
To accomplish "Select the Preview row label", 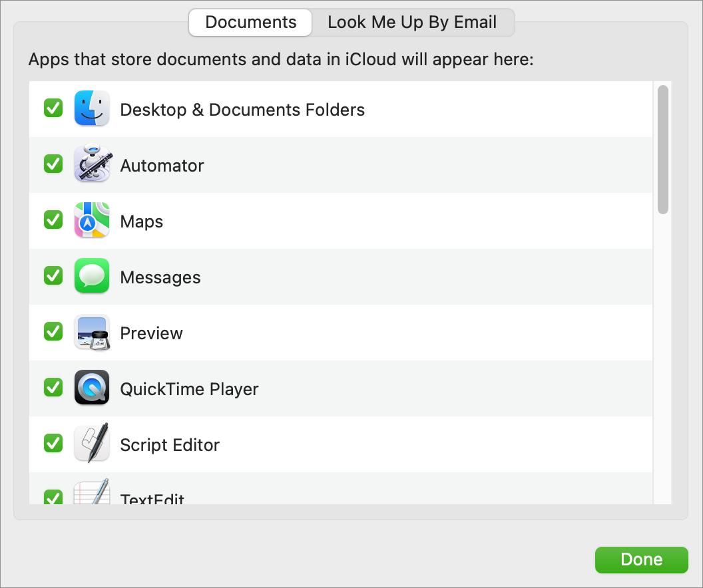I will pos(152,333).
